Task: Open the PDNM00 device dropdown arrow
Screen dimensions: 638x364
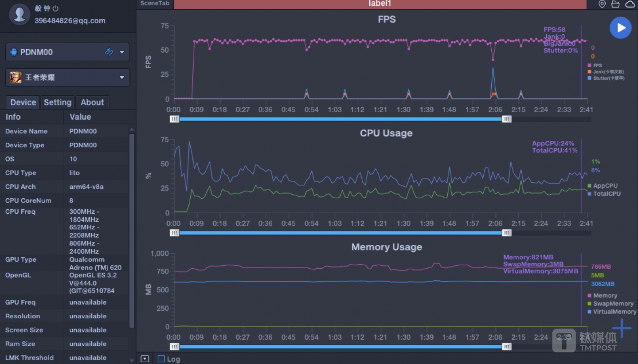Action: pos(122,52)
